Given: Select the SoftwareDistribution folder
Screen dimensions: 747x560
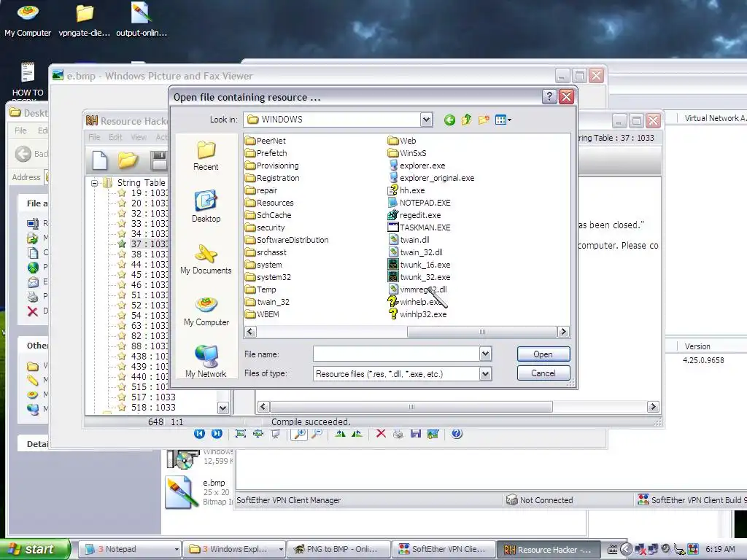Looking at the screenshot, I should (287, 239).
